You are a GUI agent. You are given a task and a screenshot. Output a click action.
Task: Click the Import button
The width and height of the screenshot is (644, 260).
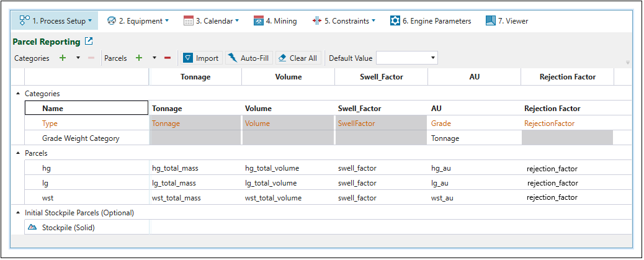[201, 58]
